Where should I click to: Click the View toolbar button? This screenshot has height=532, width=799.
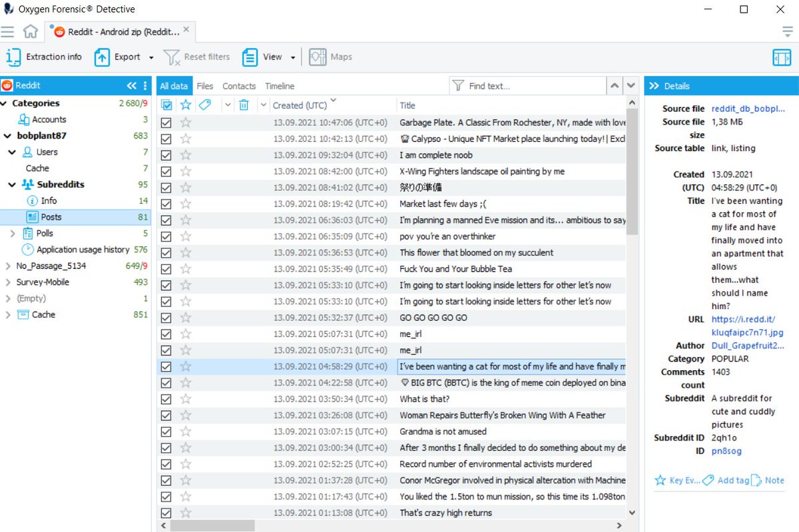coord(262,57)
